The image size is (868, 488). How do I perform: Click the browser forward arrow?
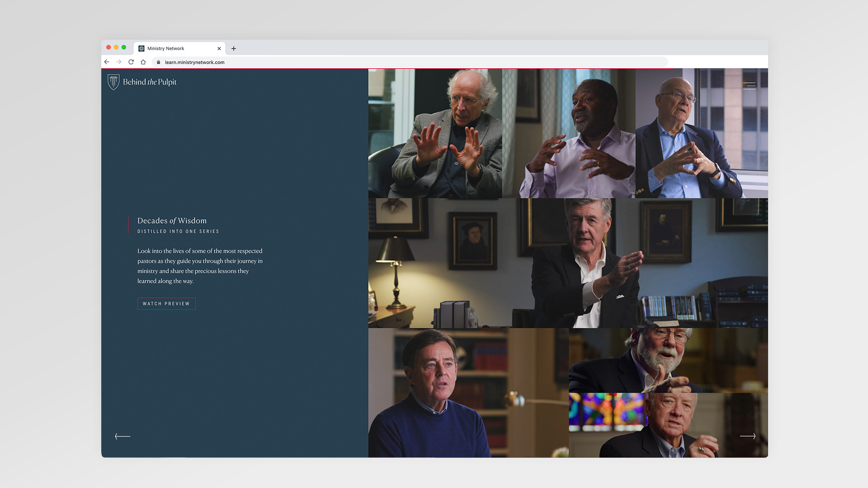119,62
